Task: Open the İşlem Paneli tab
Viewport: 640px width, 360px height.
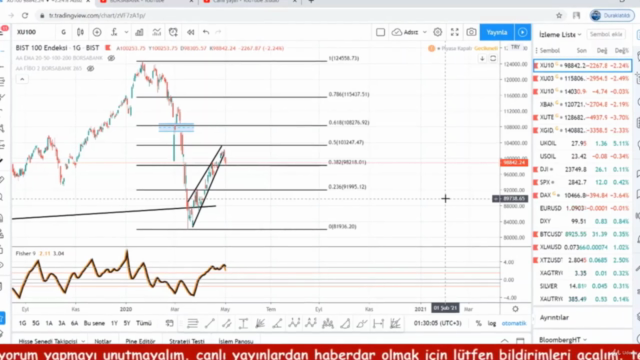Action: pos(236,341)
